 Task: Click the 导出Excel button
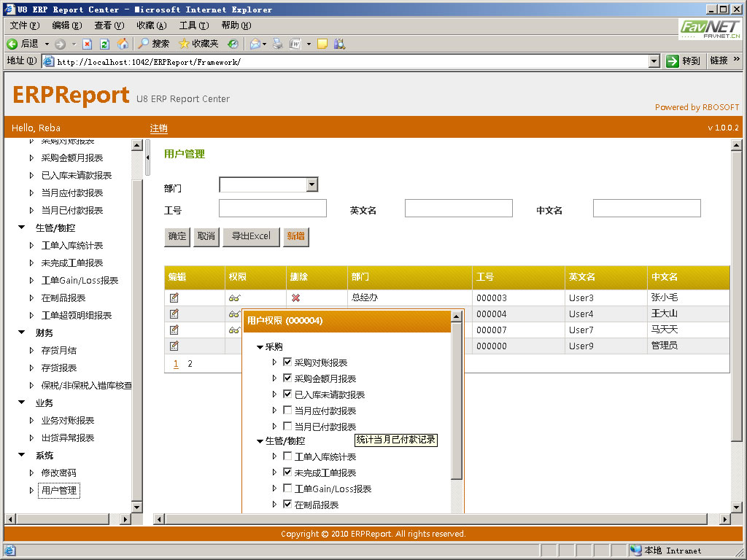point(251,237)
